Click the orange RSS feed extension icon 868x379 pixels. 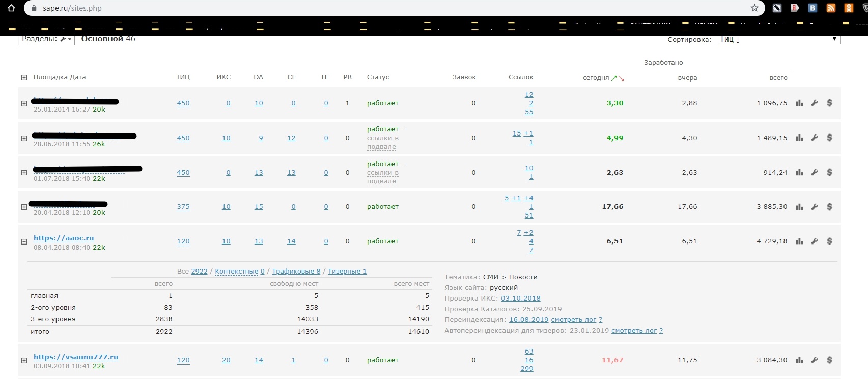pyautogui.click(x=831, y=8)
